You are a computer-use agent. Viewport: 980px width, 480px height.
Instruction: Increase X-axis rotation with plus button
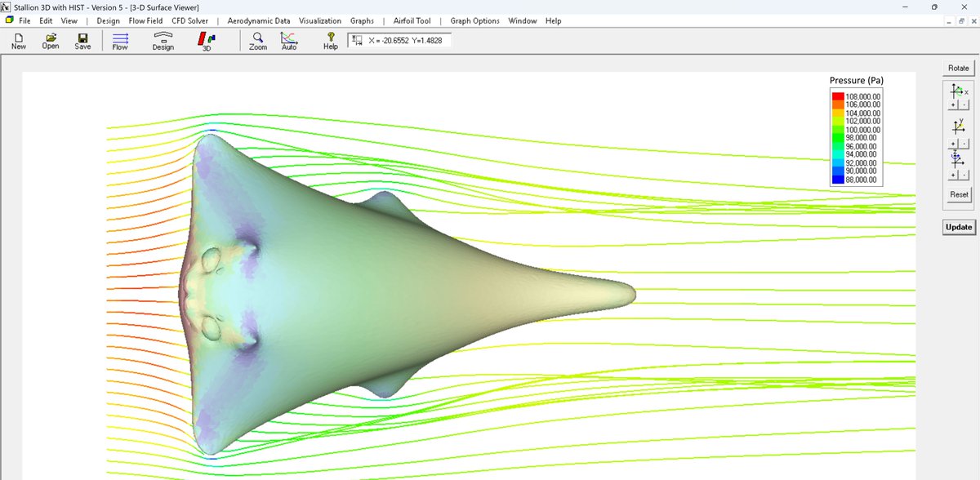pyautogui.click(x=953, y=105)
